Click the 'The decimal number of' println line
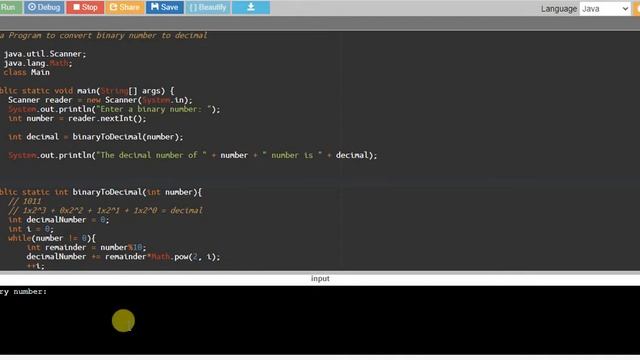This screenshot has height=360, width=640. click(193, 155)
